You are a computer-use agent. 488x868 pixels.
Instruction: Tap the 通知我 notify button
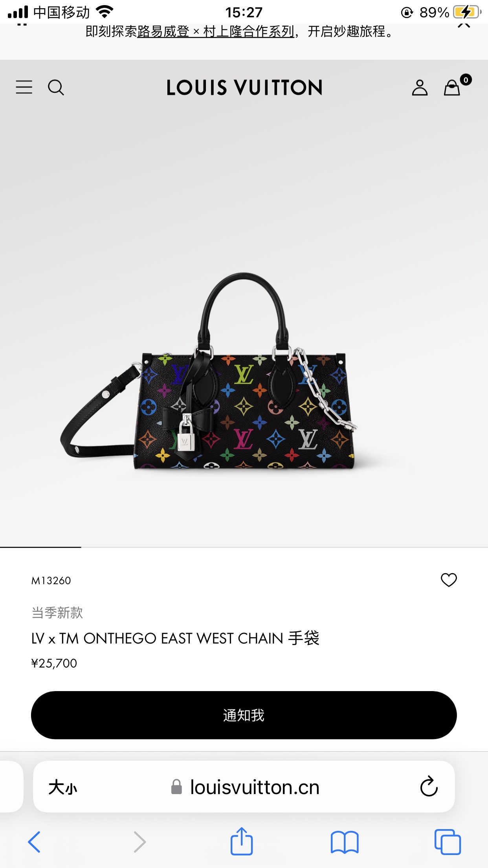244,715
